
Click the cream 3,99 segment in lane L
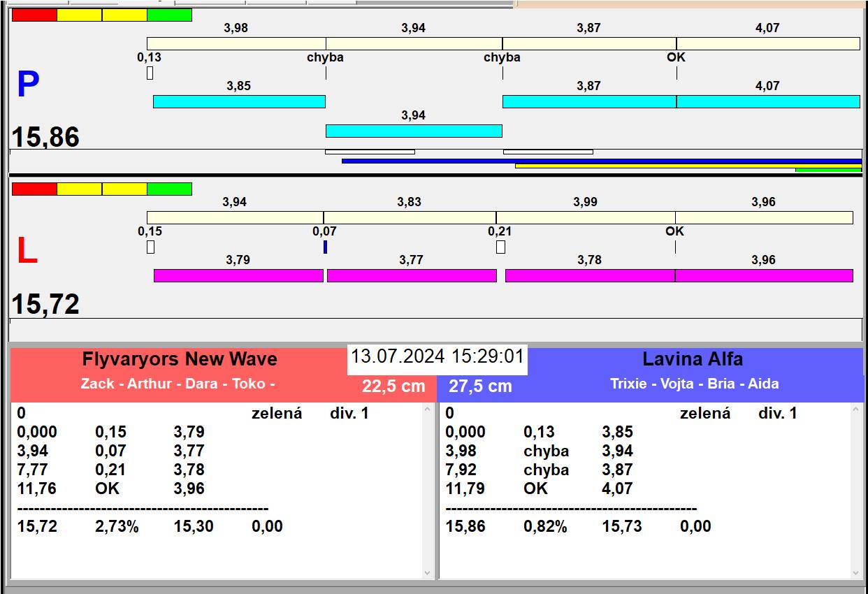coord(586,217)
